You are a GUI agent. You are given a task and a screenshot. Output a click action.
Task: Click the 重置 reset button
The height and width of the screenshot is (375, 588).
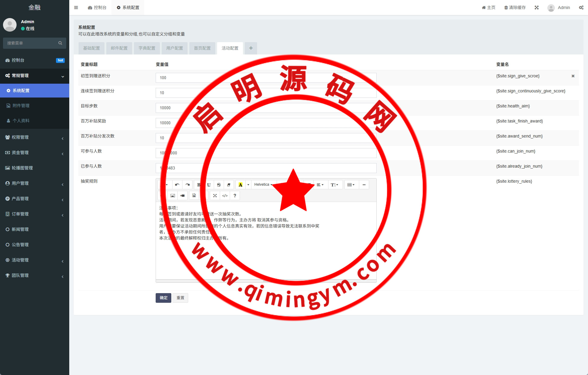[180, 298]
